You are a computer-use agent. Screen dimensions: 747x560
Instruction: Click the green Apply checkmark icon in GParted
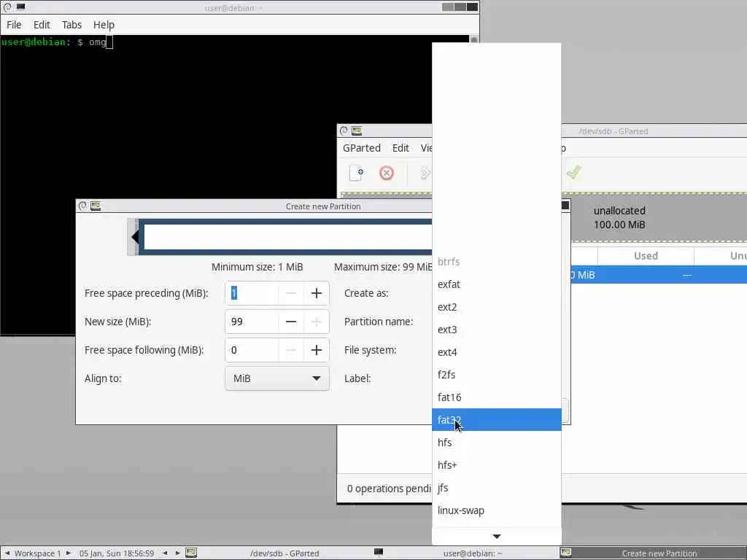573,172
